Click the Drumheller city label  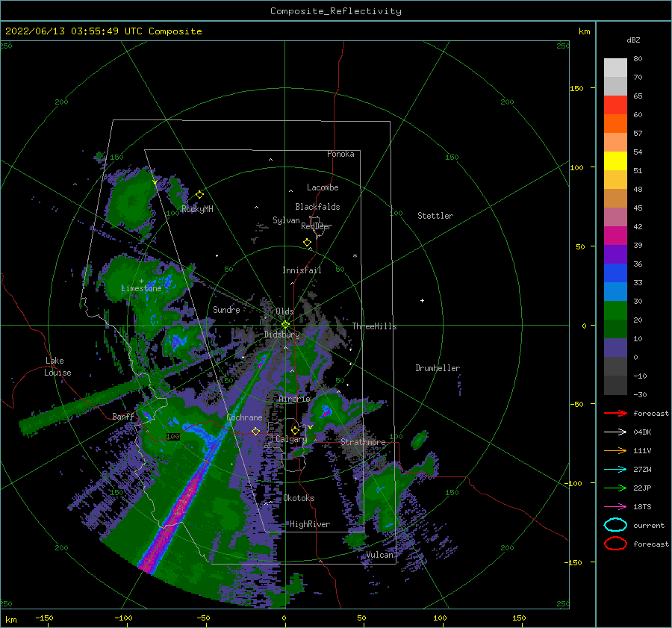coord(438,368)
